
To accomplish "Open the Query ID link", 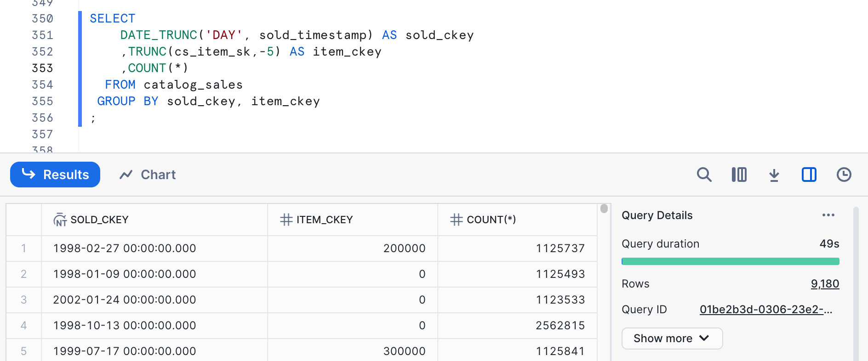I will click(765, 310).
